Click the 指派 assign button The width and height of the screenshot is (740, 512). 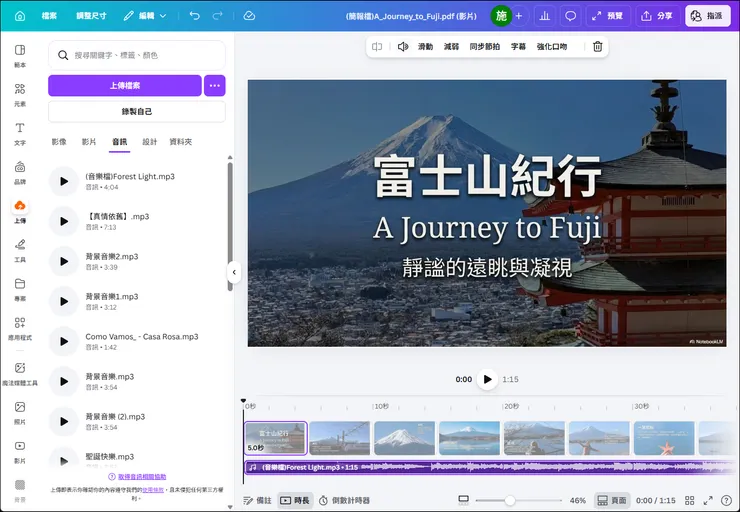(x=707, y=16)
